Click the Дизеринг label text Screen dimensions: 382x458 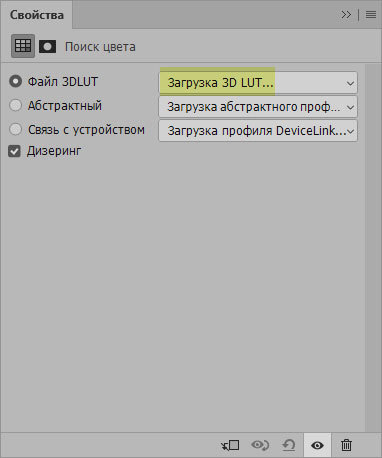[x=54, y=151]
